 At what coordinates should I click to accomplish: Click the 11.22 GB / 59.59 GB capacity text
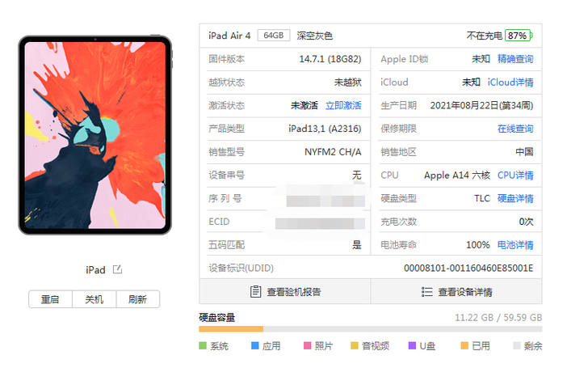(x=498, y=318)
